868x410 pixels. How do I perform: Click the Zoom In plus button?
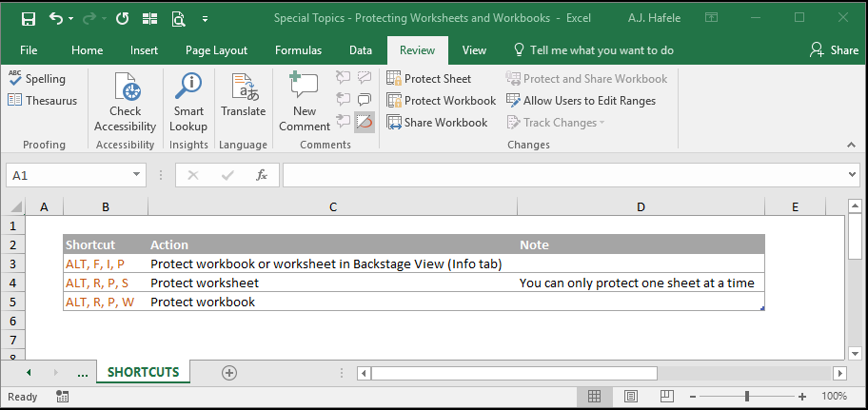pos(802,396)
